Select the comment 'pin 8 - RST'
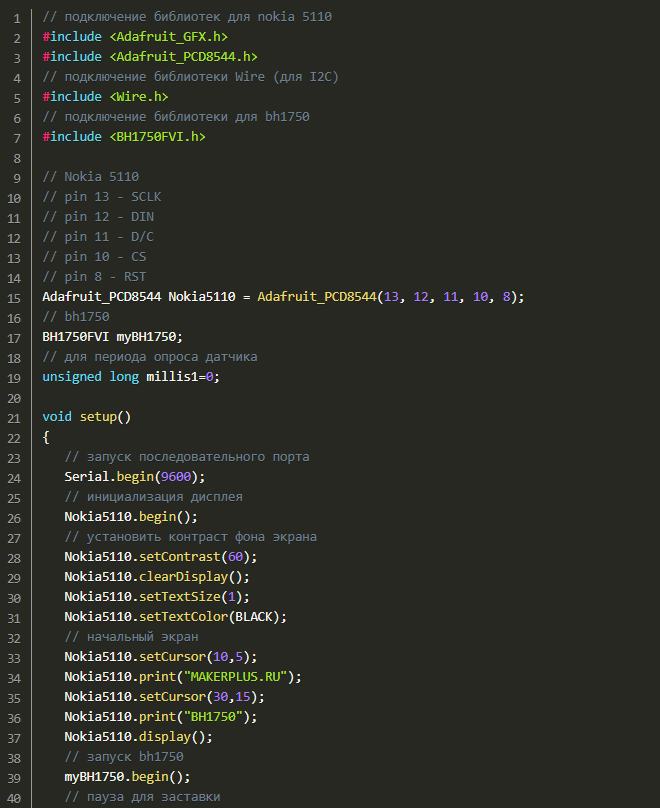The image size is (660, 808). coord(94,277)
